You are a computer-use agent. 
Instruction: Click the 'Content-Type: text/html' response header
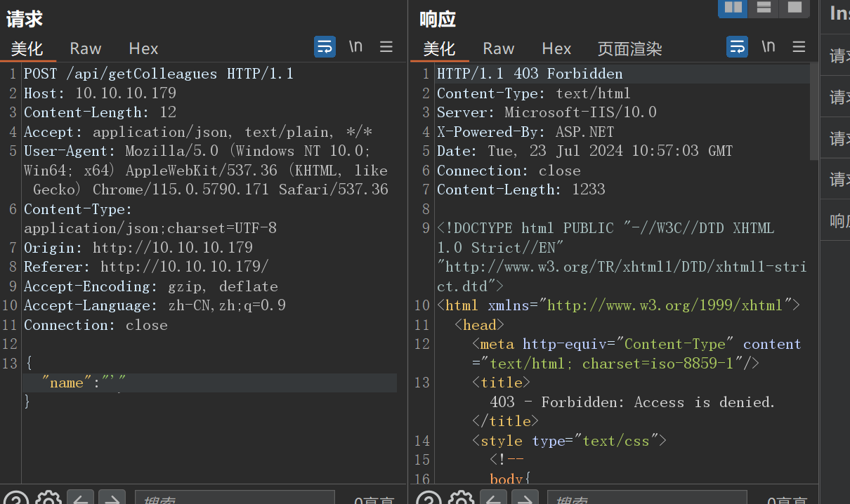click(534, 93)
